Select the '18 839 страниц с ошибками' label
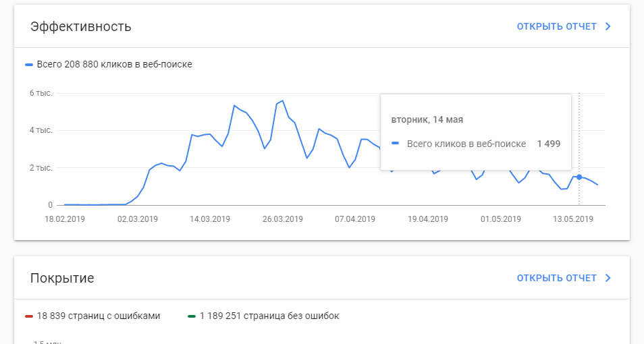The height and width of the screenshot is (344, 644). 99,316
